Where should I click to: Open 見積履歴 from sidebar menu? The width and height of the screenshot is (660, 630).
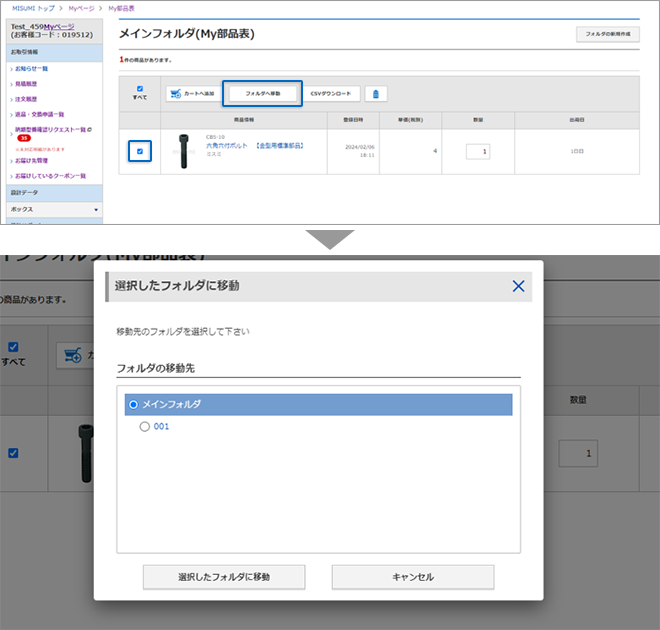tap(31, 84)
